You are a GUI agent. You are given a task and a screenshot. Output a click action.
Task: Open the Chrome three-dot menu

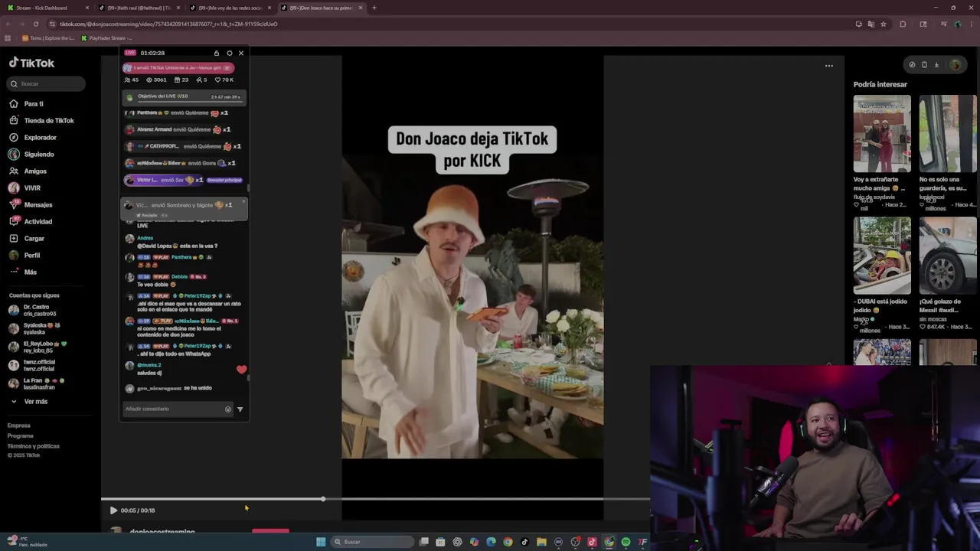pos(971,24)
